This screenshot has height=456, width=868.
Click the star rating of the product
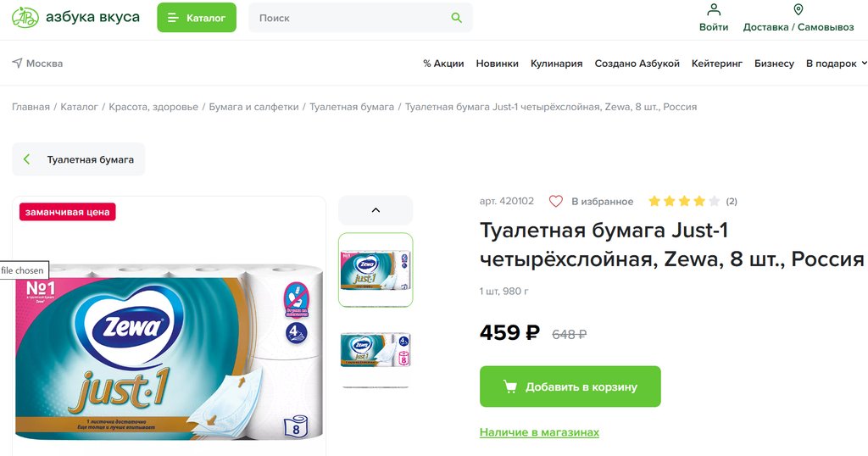[684, 201]
